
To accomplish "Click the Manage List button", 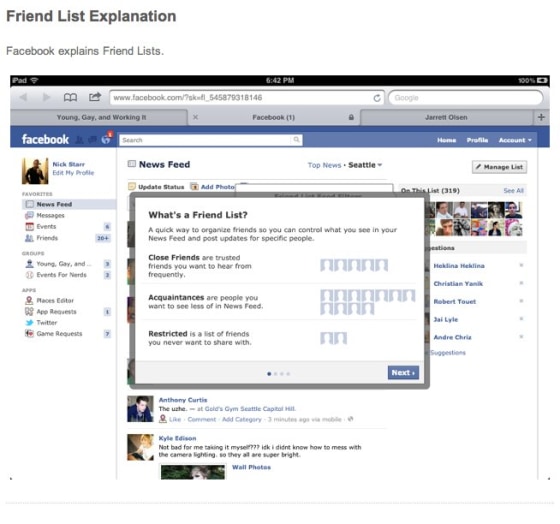I will pyautogui.click(x=499, y=167).
